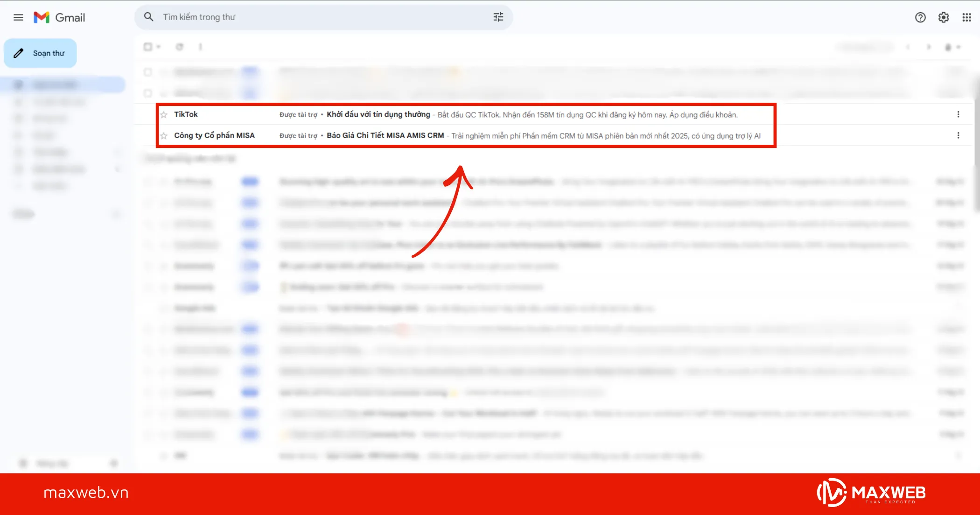The height and width of the screenshot is (515, 980).
Task: Open the Google apps grid
Action: pos(966,17)
